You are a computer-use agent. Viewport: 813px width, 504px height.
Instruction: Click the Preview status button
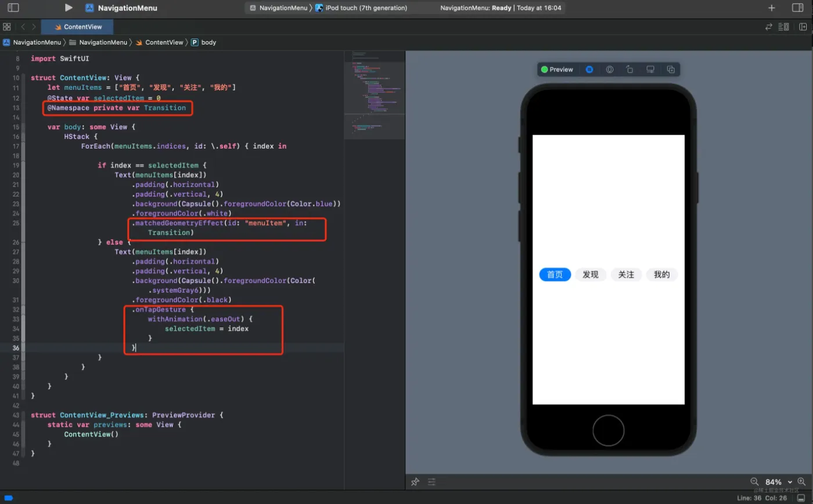[x=557, y=70]
